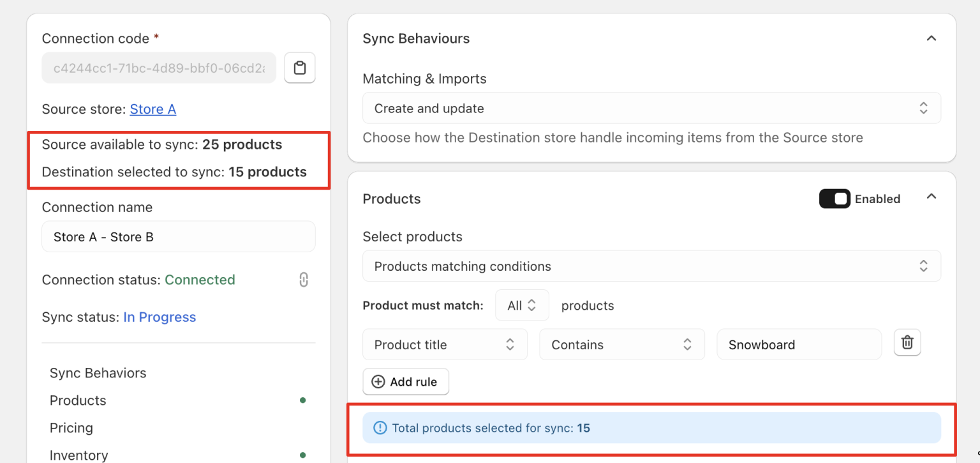This screenshot has height=463, width=980.
Task: Open the Products matching conditions dropdown
Action: click(x=651, y=266)
